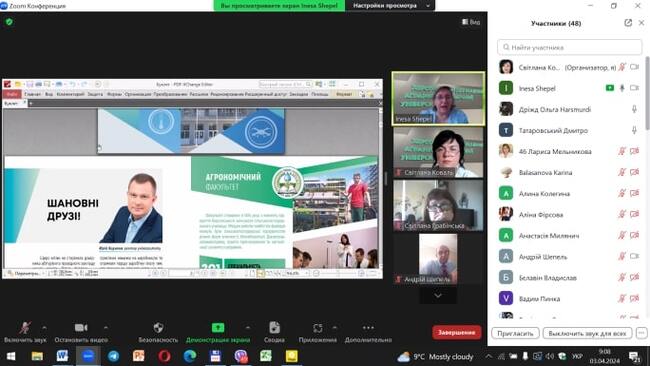Click the Найти участника search field
This screenshot has height=366, width=650.
(570, 47)
